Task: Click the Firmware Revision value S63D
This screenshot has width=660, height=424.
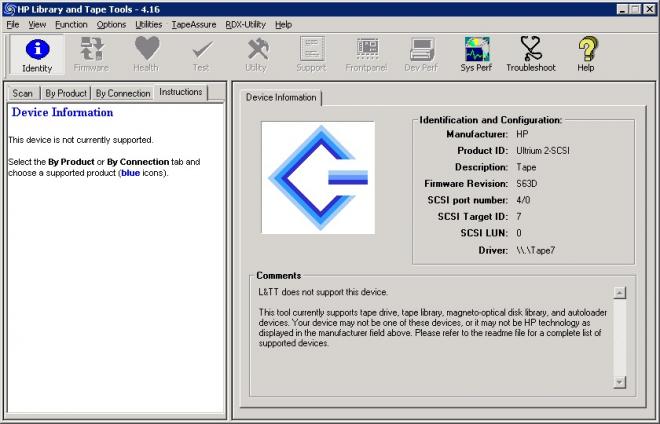Action: [x=527, y=184]
